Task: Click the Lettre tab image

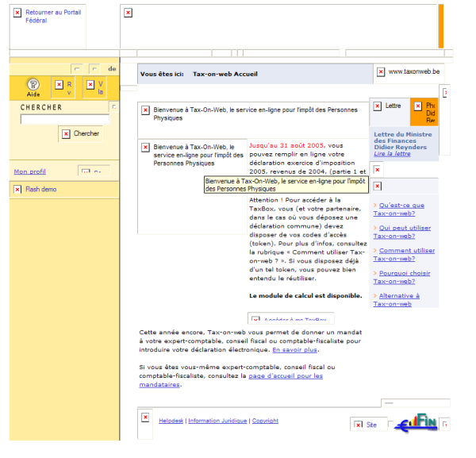Action: coord(378,106)
